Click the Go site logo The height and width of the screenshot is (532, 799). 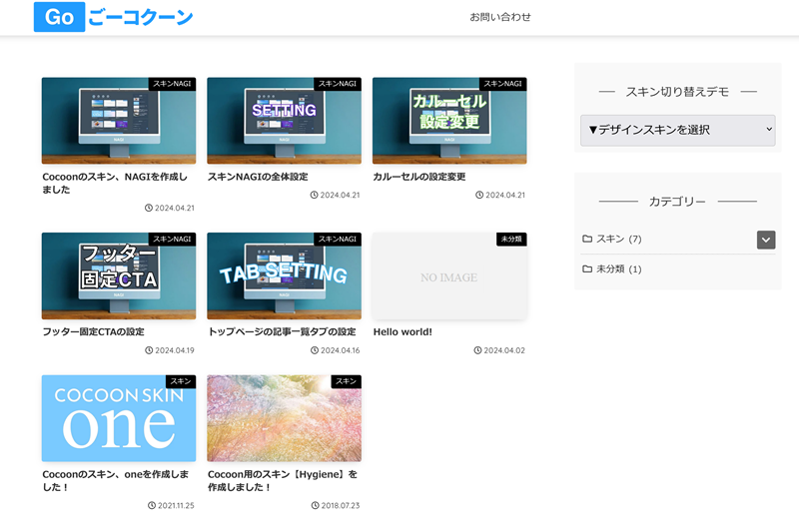click(59, 17)
